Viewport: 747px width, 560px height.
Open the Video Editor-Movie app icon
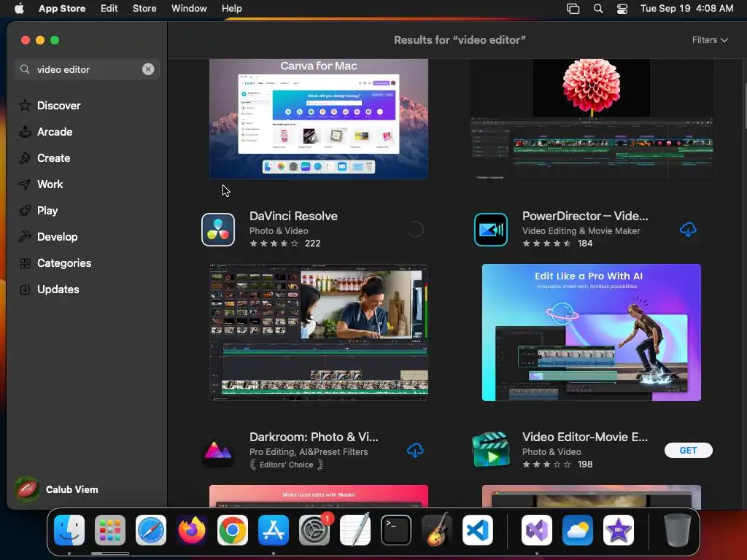click(491, 451)
